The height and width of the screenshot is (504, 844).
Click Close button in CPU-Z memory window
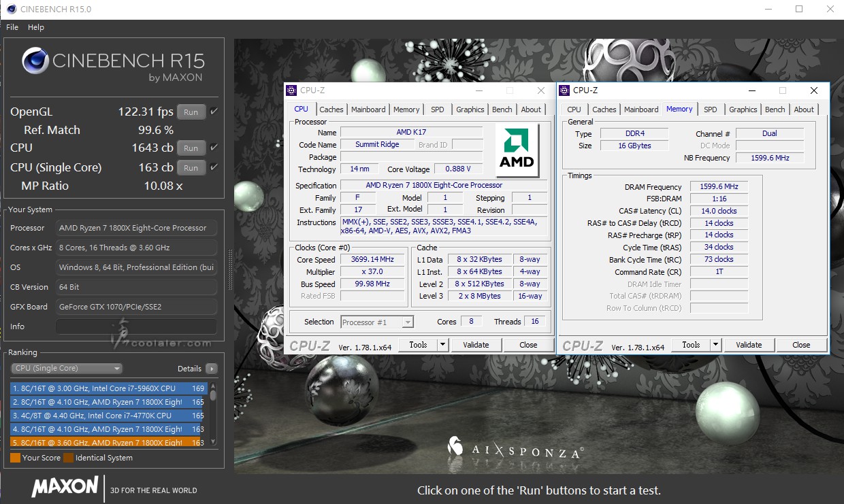(802, 345)
